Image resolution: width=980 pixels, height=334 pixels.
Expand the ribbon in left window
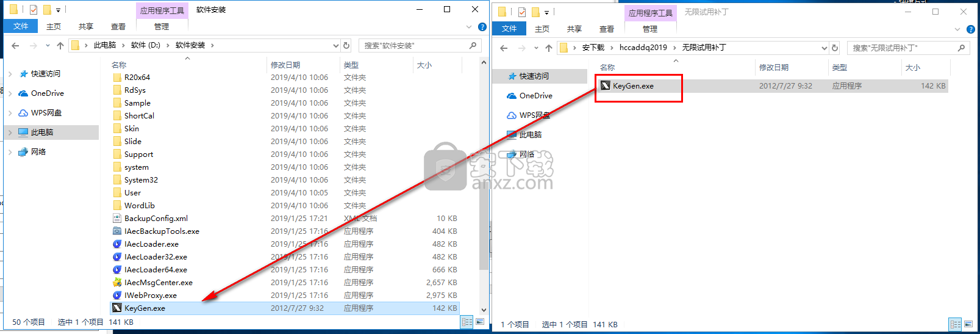tap(469, 27)
